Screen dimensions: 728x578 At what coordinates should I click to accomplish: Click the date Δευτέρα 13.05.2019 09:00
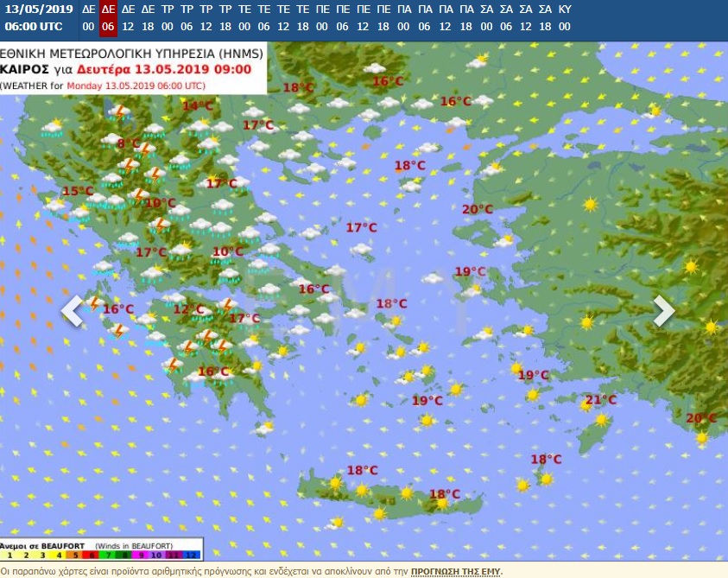pyautogui.click(x=164, y=69)
